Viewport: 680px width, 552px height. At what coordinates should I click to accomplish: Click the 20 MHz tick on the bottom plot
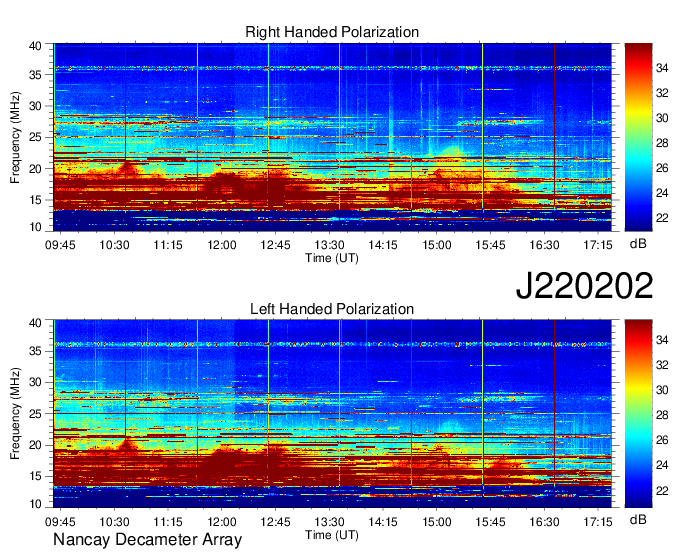(x=36, y=445)
